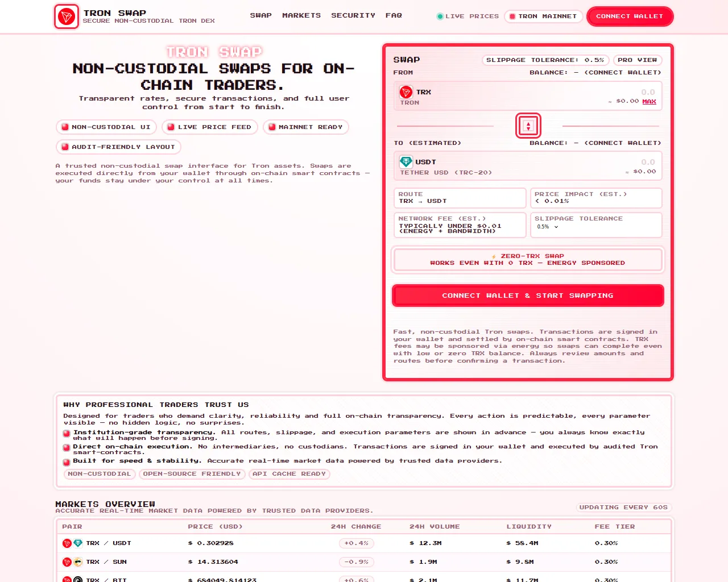This screenshot has height=582, width=728.
Task: Open the FAQ navigation item
Action: [x=394, y=15]
